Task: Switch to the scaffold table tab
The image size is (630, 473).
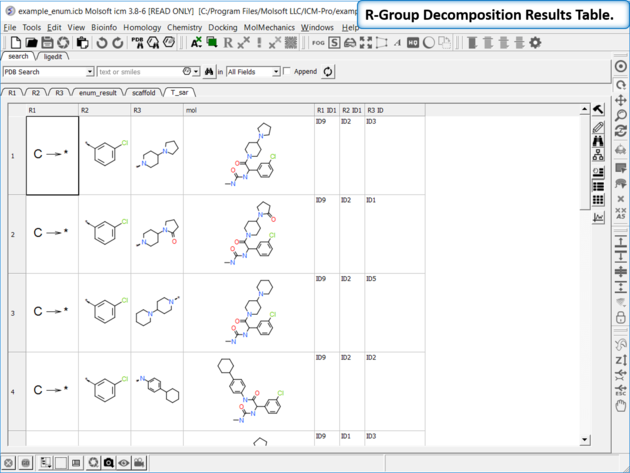Action: 143,92
